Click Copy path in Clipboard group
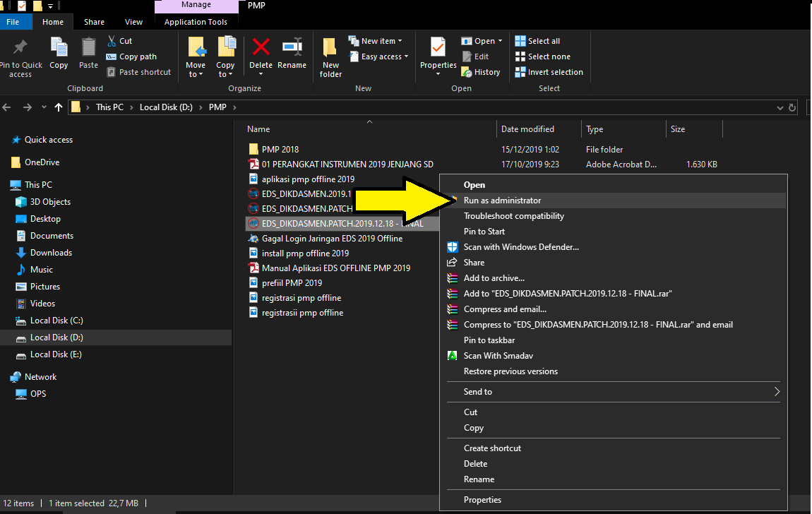 coord(131,56)
